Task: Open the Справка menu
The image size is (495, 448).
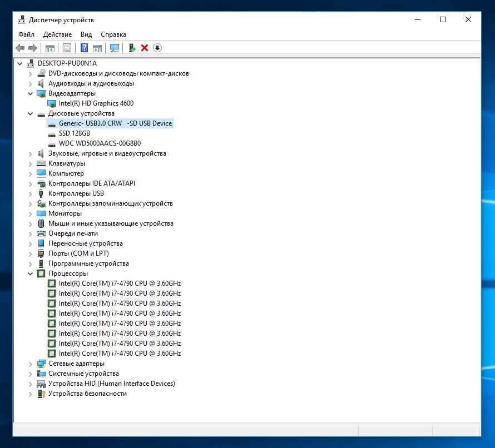Action: (113, 34)
